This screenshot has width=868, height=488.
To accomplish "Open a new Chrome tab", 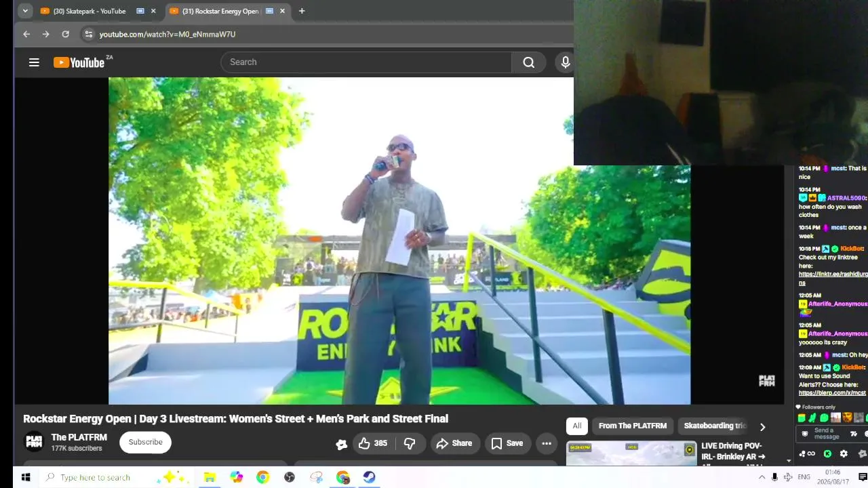I will pos(302,11).
